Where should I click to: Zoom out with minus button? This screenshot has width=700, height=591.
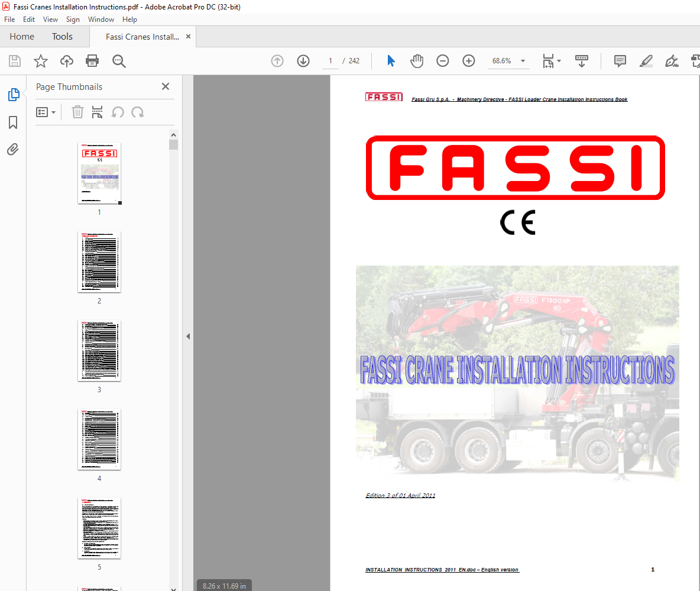(x=442, y=61)
